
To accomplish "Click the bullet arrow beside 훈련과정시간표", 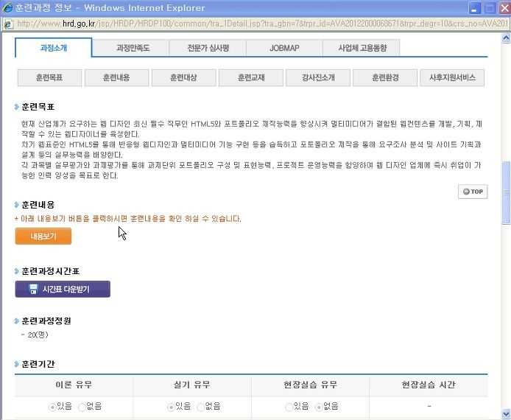I will click(x=17, y=271).
